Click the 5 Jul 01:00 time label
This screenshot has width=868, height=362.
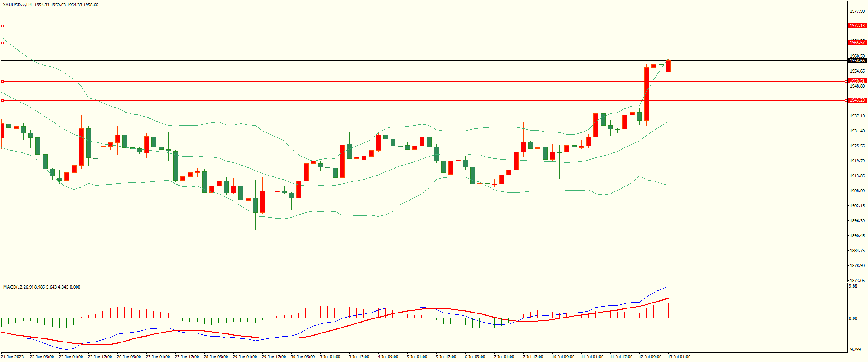pos(417,357)
